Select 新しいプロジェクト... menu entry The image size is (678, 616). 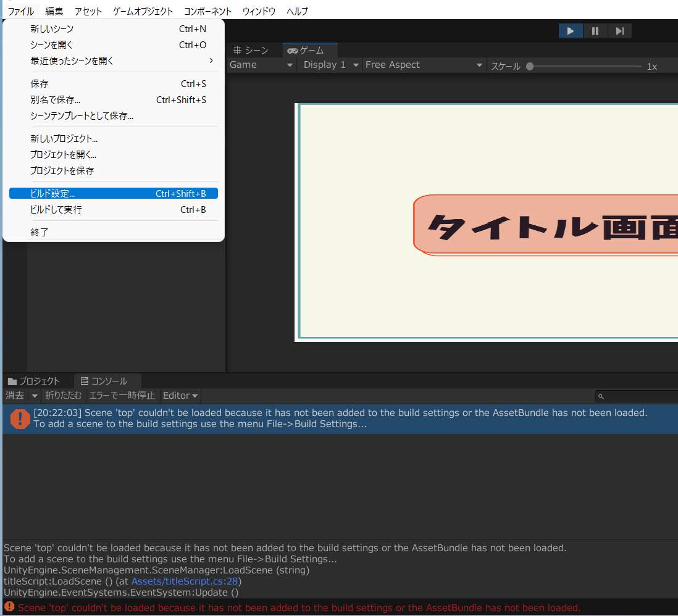(x=113, y=139)
